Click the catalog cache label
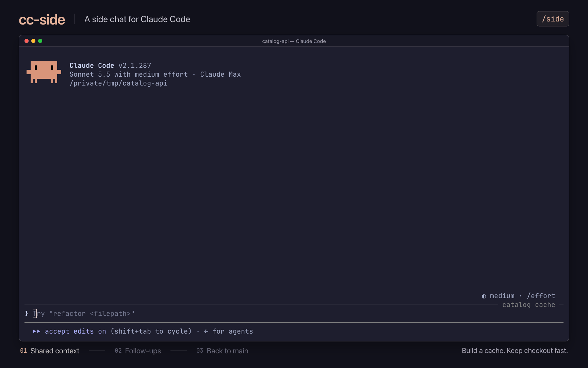 529,305
